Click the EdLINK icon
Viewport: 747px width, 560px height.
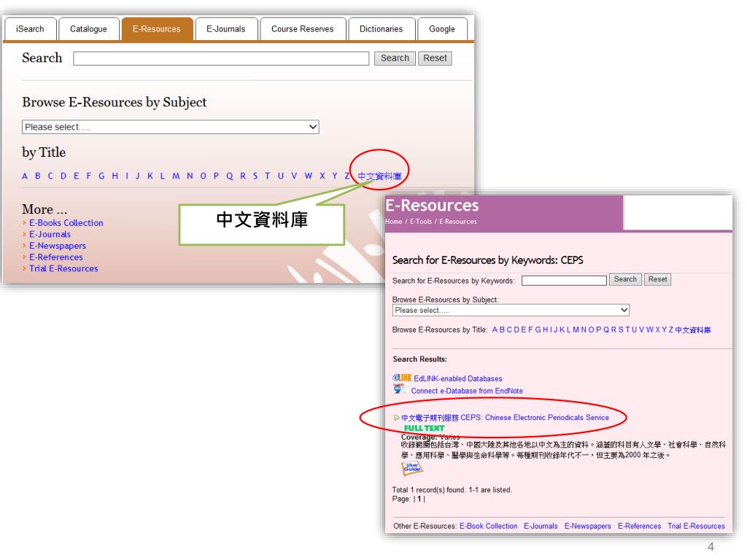point(402,378)
